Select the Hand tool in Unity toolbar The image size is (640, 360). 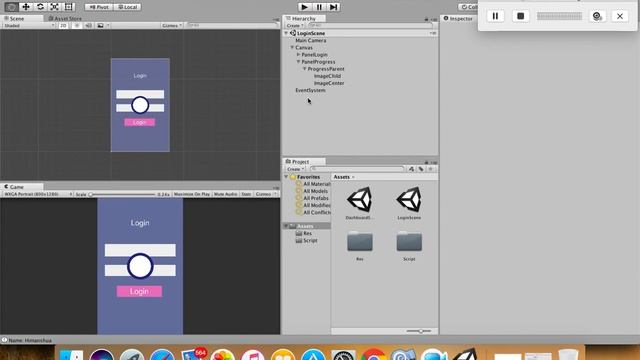(x=11, y=7)
